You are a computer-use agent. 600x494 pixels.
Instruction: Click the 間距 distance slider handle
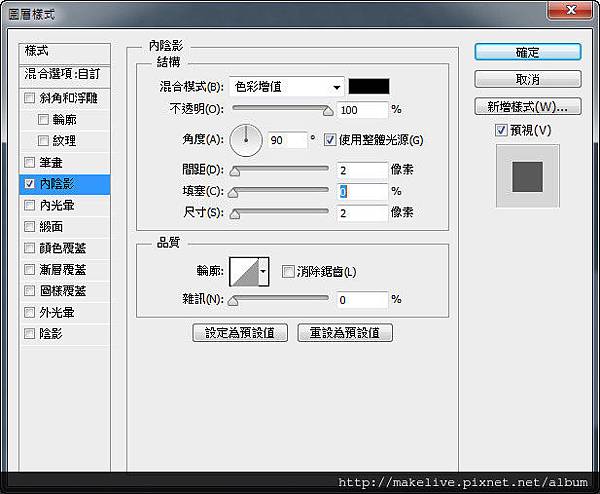pos(235,171)
